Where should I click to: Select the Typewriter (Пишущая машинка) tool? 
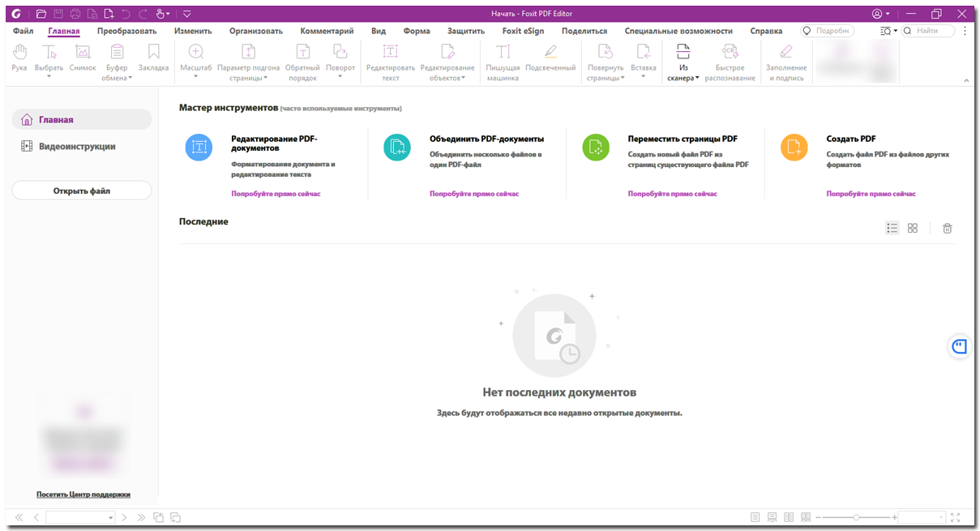[x=503, y=54]
